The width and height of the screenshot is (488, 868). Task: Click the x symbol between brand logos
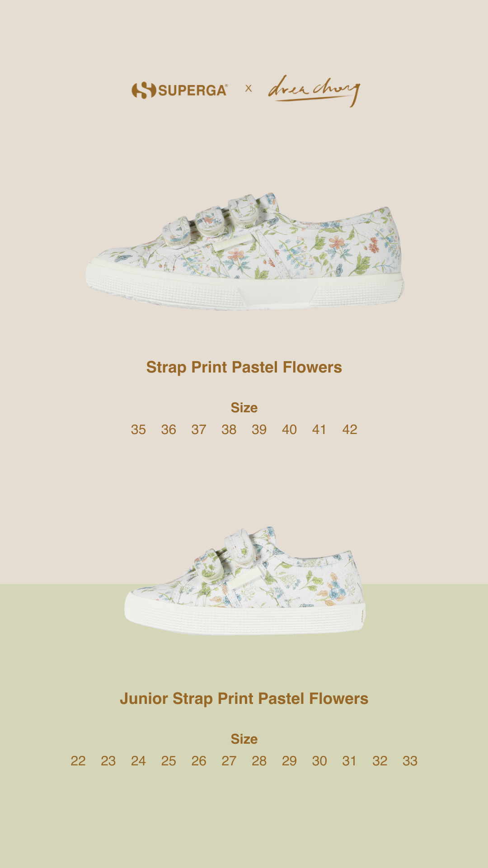pos(249,89)
